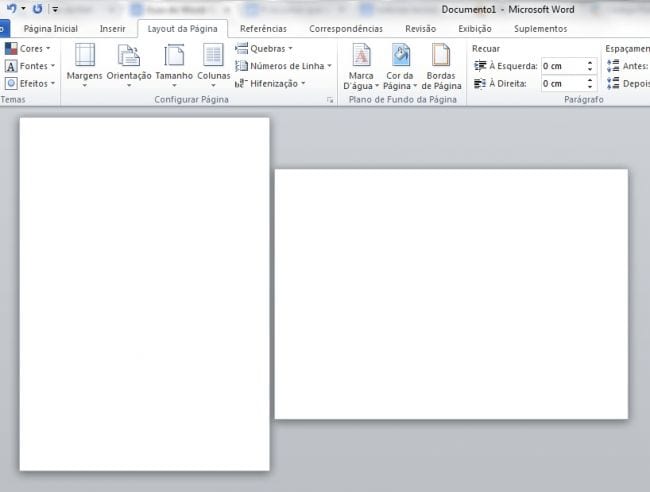Open the Undo history dropdown arrow
Image resolution: width=650 pixels, height=492 pixels.
click(23, 8)
